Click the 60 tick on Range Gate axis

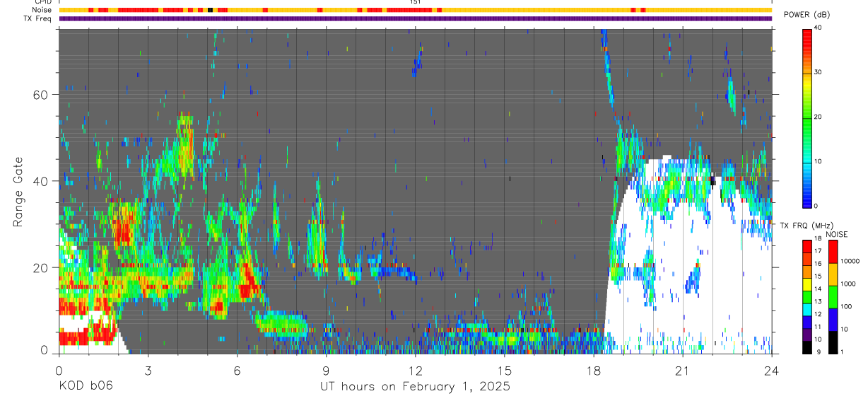[41, 95]
